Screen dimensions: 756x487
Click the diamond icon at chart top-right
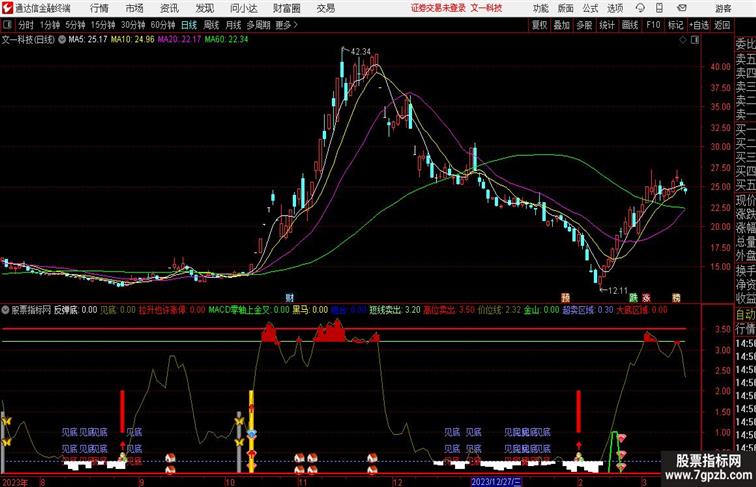point(683,40)
